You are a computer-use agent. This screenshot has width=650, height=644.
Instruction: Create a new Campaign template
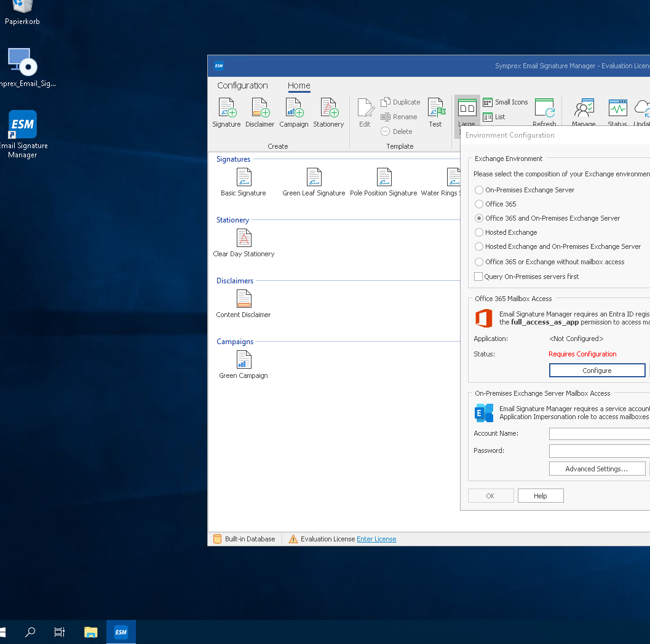[293, 112]
